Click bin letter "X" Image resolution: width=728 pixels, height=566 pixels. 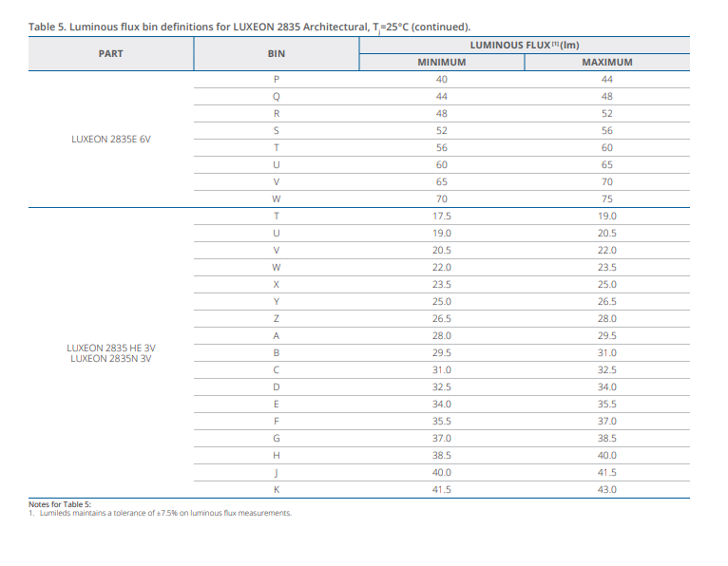[277, 284]
